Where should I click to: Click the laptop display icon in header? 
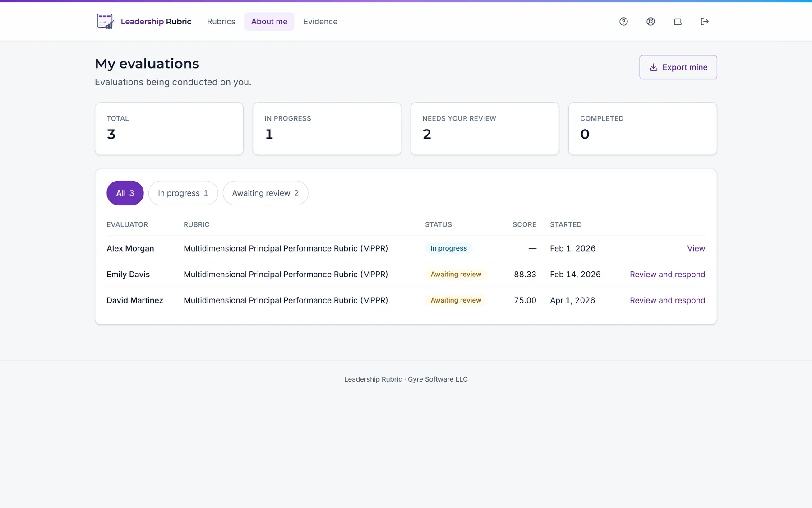[678, 21]
